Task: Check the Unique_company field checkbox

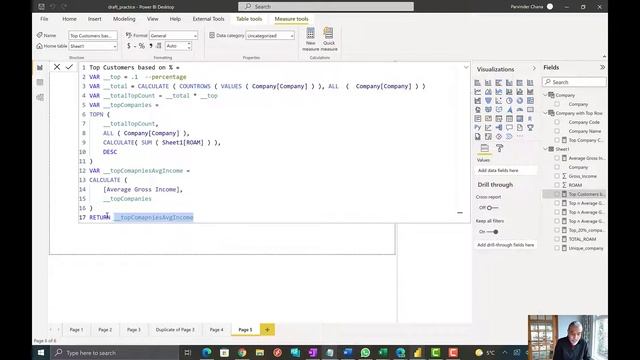Action: click(557, 248)
